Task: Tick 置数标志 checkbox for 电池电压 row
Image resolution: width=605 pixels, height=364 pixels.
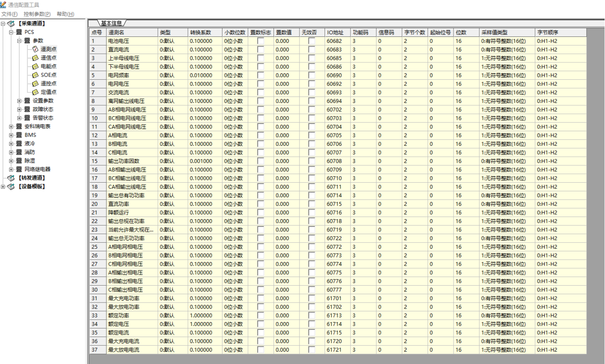Action: pos(261,41)
